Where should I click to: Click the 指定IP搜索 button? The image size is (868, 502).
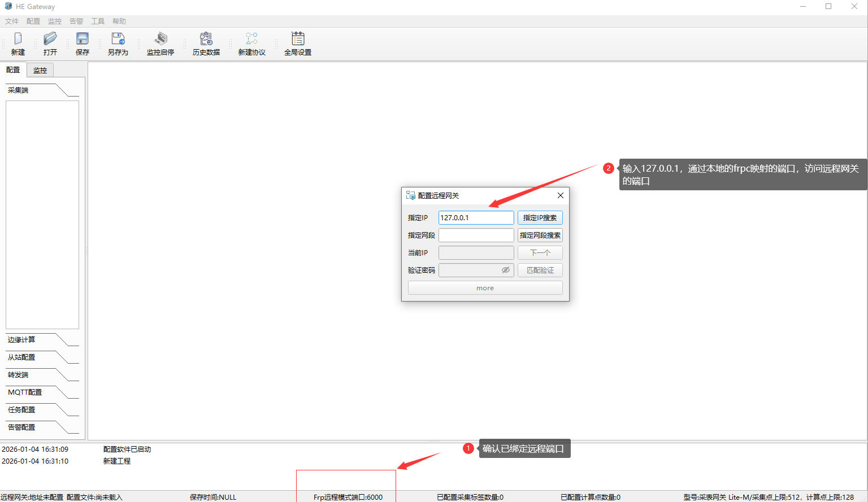point(540,218)
